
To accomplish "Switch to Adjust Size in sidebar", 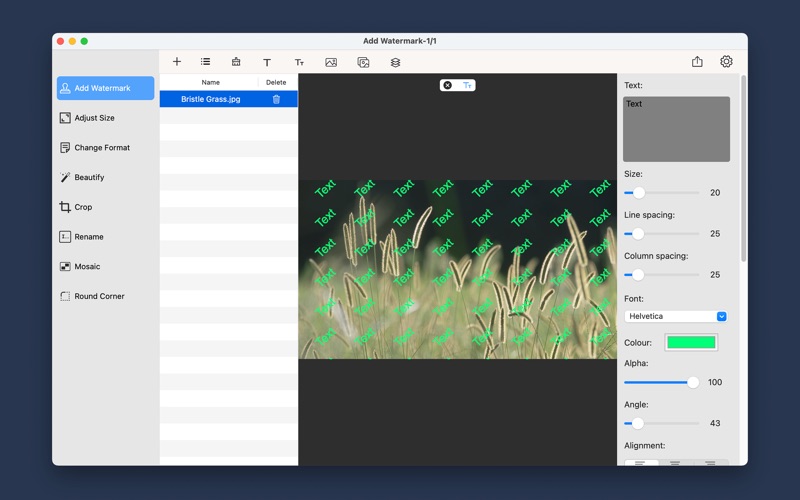I will (x=94, y=118).
